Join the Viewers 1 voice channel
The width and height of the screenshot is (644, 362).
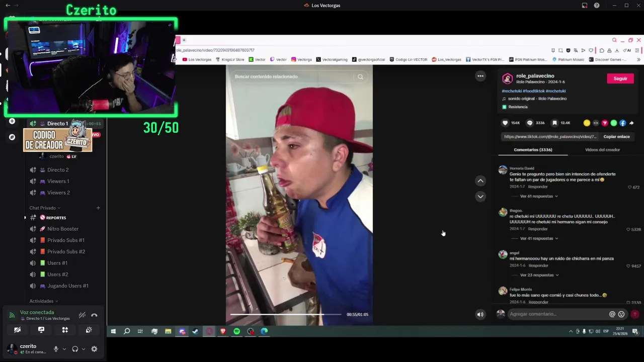click(58, 182)
